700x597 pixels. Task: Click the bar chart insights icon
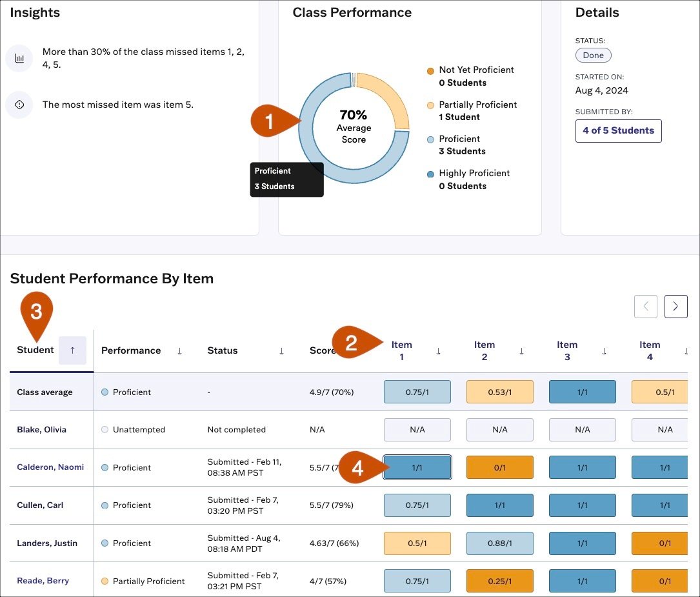(x=19, y=58)
